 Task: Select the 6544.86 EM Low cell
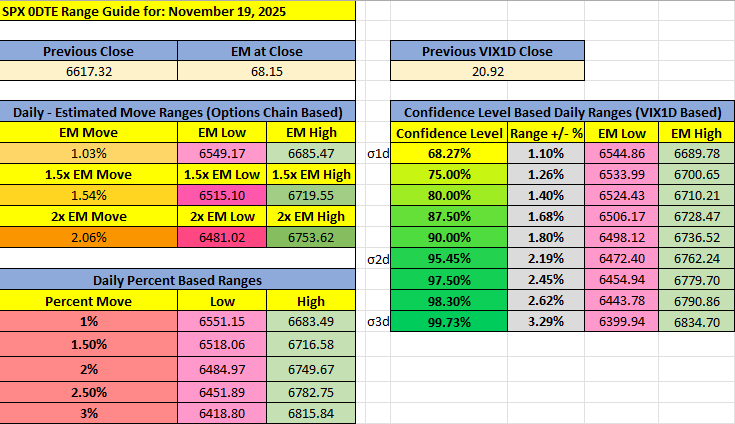click(x=622, y=153)
